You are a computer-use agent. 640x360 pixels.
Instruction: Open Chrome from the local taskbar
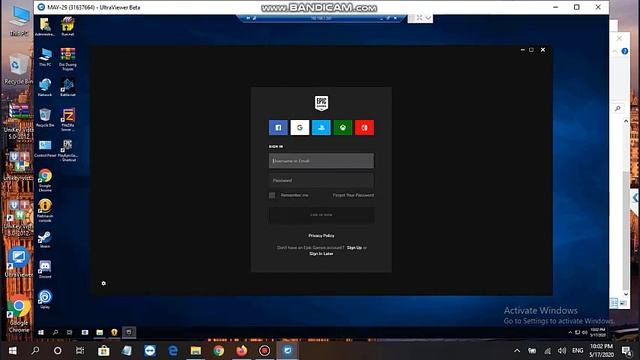tap(219, 351)
